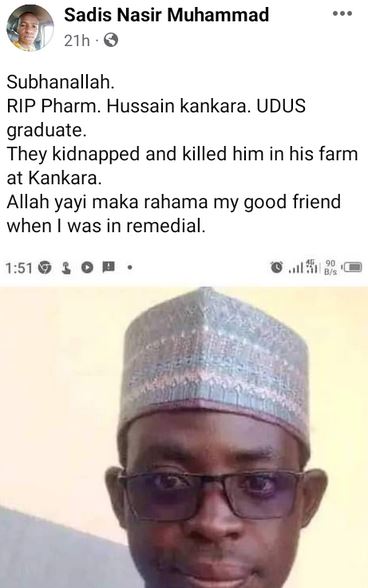Click the 1:51 clock time

[19, 268]
